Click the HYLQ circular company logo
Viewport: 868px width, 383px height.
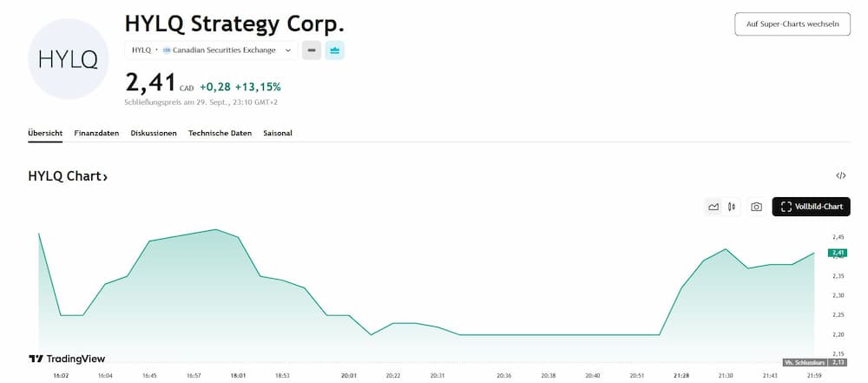(x=69, y=59)
